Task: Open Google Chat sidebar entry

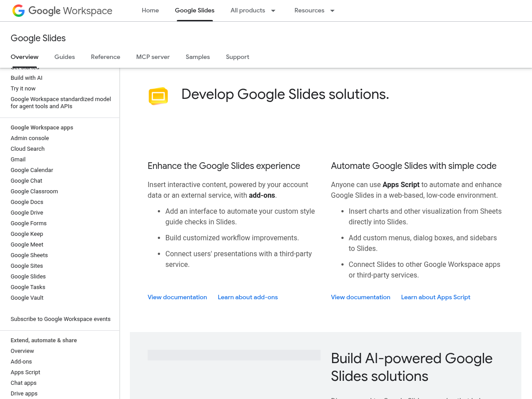Action: (x=27, y=180)
